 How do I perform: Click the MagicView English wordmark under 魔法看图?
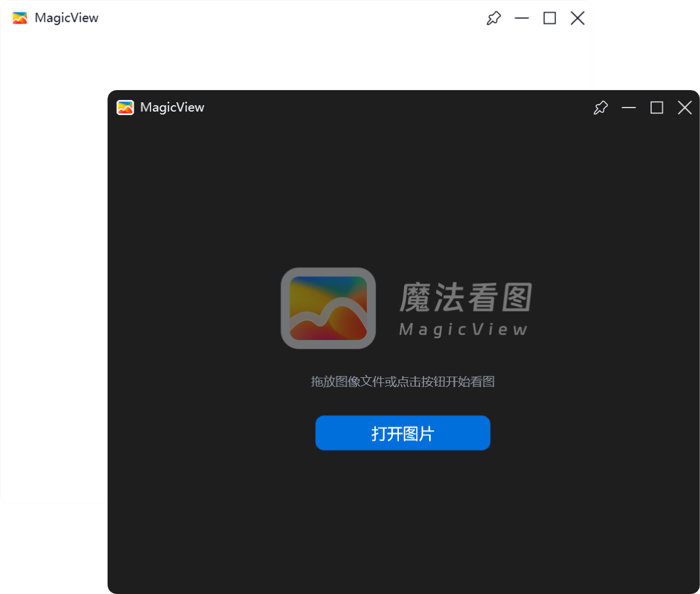[463, 330]
